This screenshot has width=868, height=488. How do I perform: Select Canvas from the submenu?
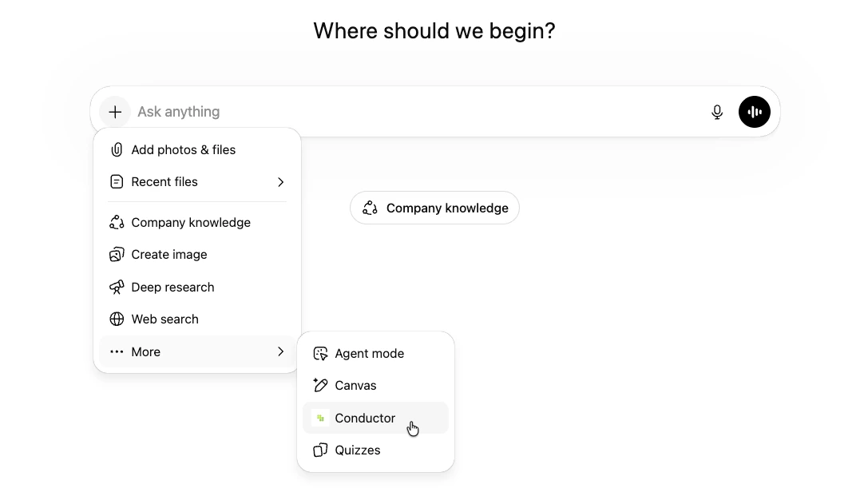[356, 385]
